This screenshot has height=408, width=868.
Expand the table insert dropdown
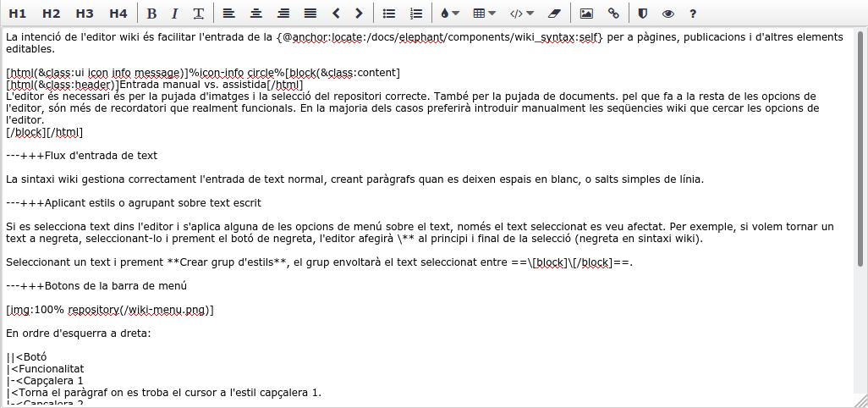[484, 14]
